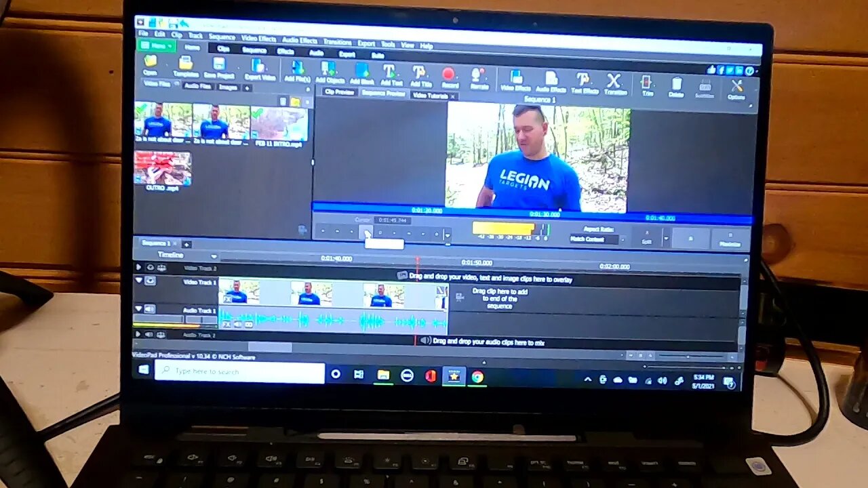Image resolution: width=868 pixels, height=488 pixels.
Task: Open the Video Effects menu
Action: pyautogui.click(x=258, y=38)
